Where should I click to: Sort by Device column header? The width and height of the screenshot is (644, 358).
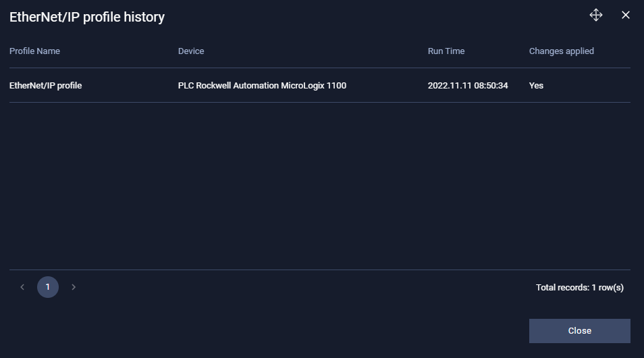point(191,51)
